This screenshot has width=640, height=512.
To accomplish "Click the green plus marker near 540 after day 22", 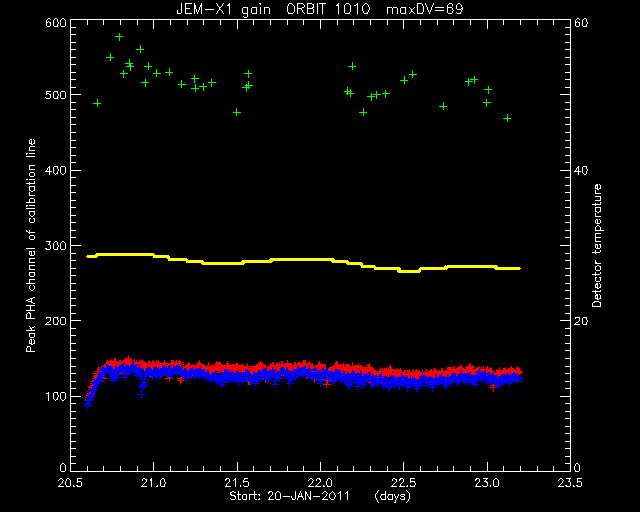I will click(352, 66).
